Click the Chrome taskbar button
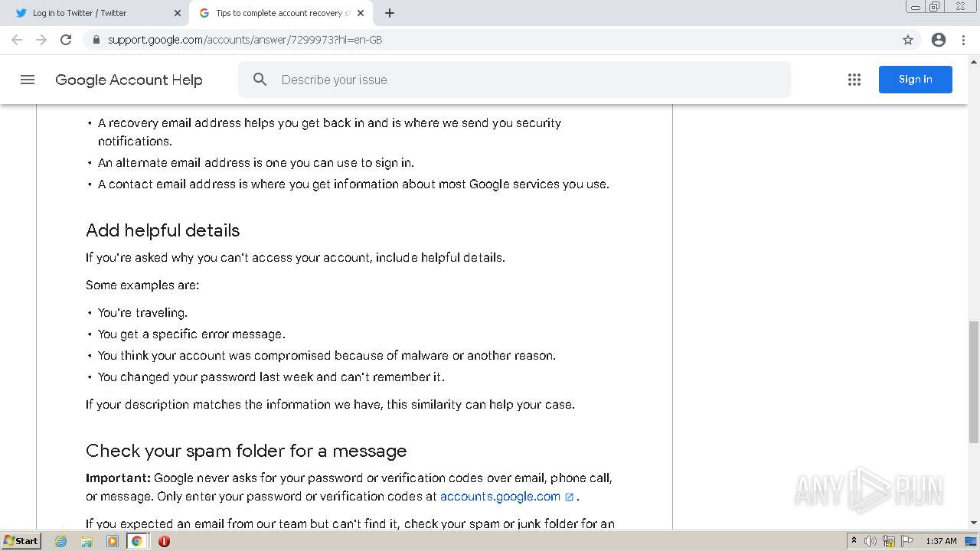 click(x=137, y=541)
